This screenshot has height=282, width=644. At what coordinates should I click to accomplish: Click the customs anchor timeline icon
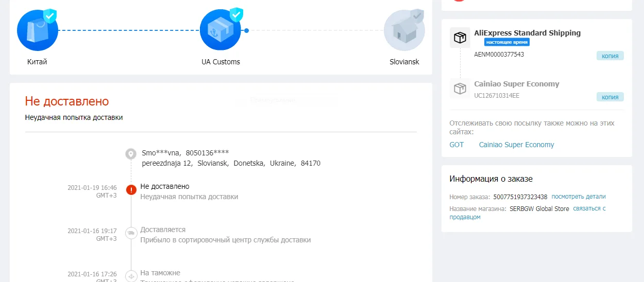click(x=131, y=276)
